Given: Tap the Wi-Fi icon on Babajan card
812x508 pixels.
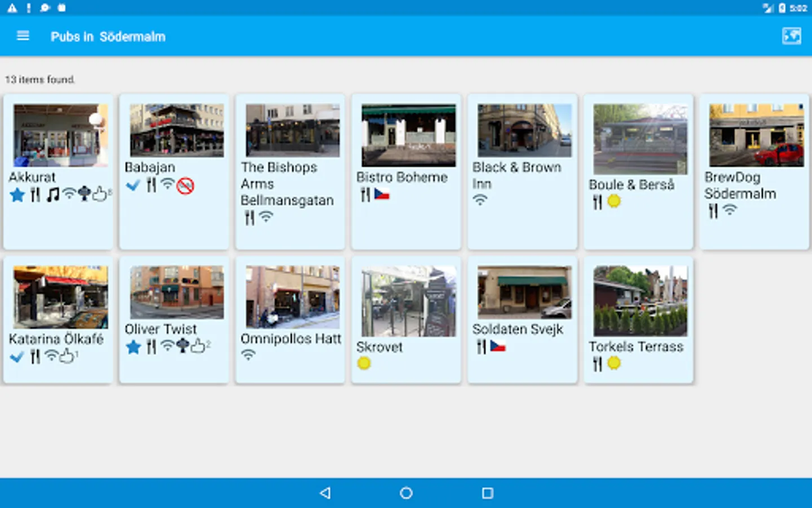Looking at the screenshot, I should (167, 183).
